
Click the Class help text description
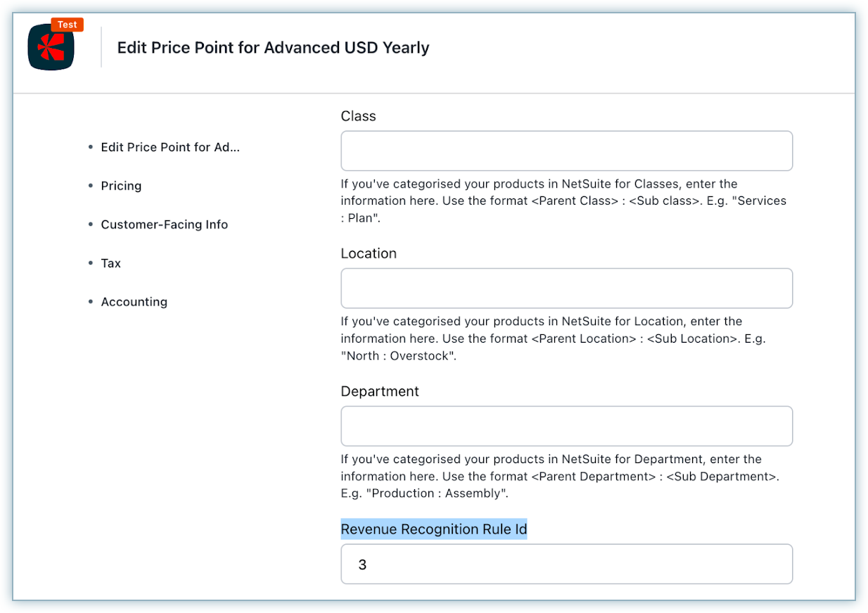pyautogui.click(x=563, y=201)
